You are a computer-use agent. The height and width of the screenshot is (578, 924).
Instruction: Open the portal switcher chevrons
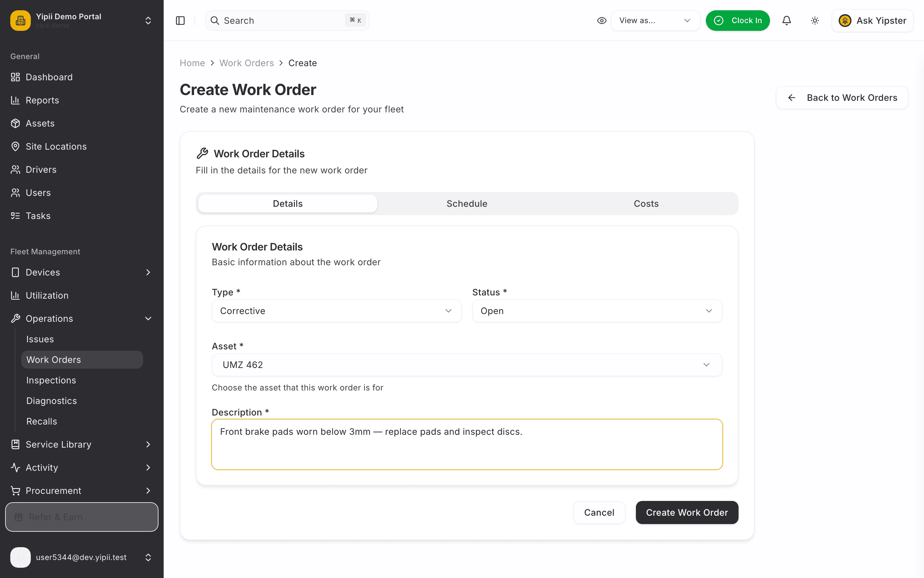(x=148, y=20)
